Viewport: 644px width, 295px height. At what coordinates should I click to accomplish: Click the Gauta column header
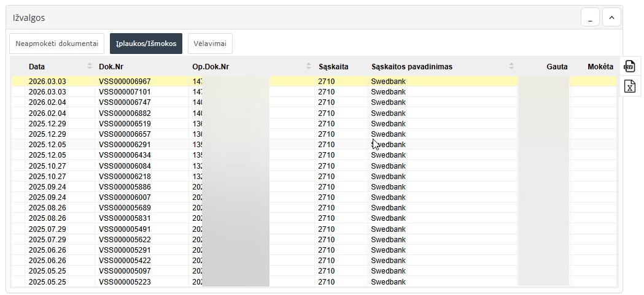coord(556,66)
